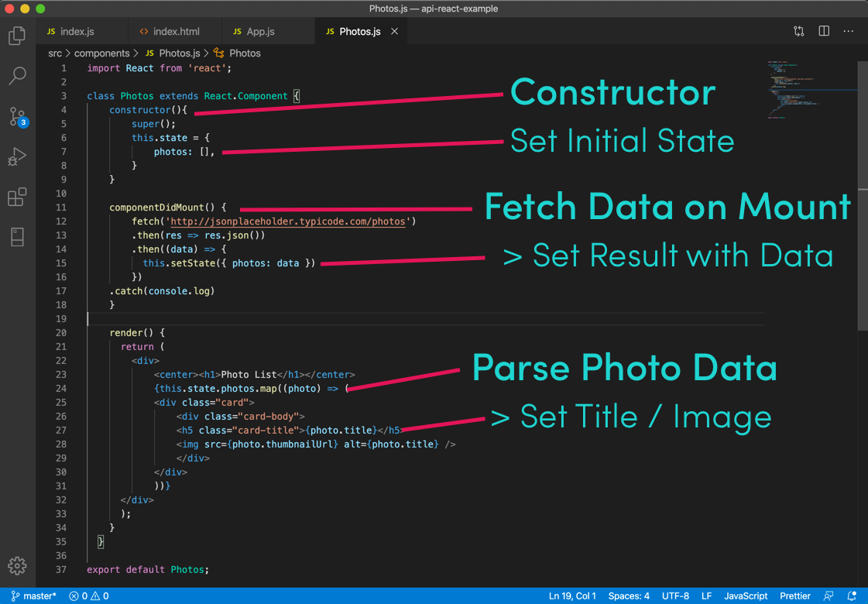
Task: Close the Photos.js editor tab
Action: tap(394, 32)
